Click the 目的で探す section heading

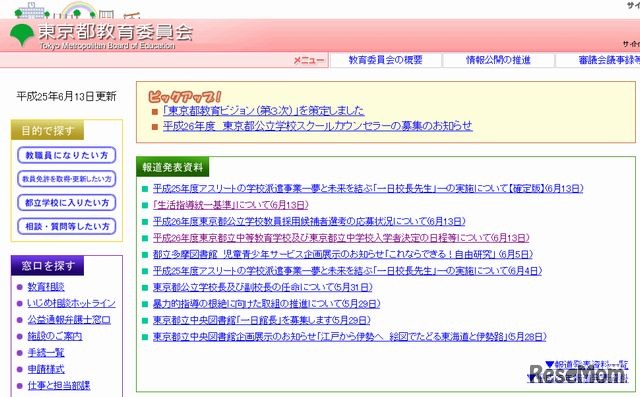tap(47, 131)
